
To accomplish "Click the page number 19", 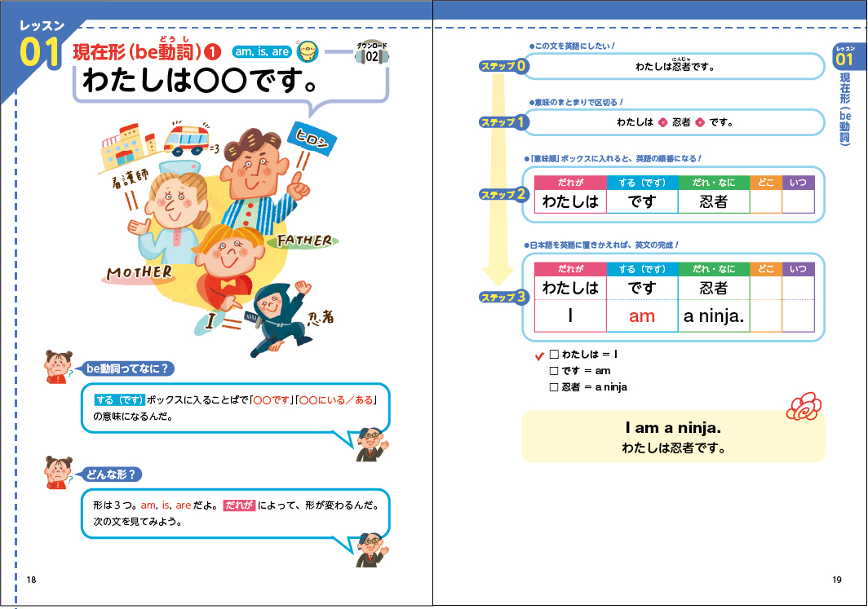I will [x=837, y=580].
